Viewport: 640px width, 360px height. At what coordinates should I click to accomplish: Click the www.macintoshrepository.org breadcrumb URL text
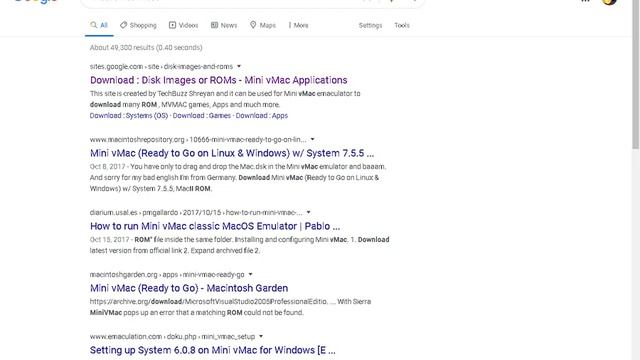(x=198, y=139)
